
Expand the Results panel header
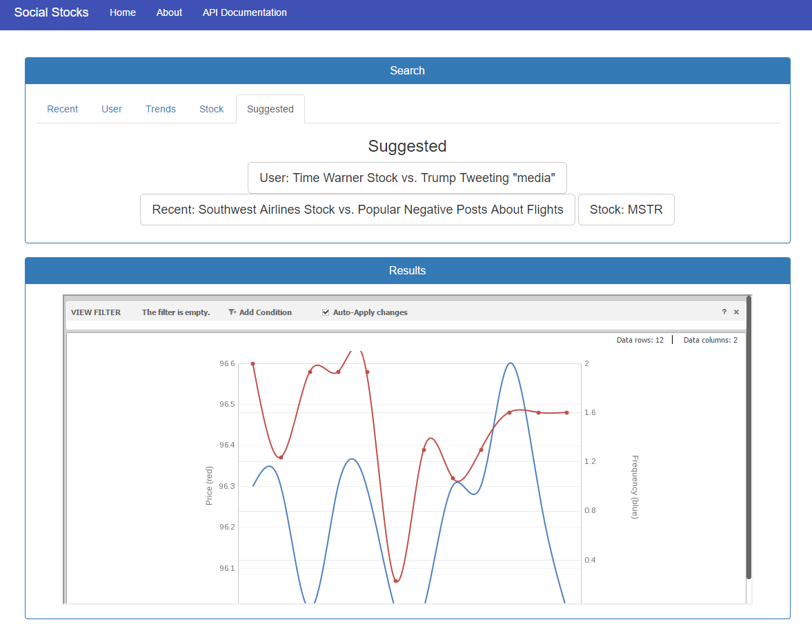(407, 270)
